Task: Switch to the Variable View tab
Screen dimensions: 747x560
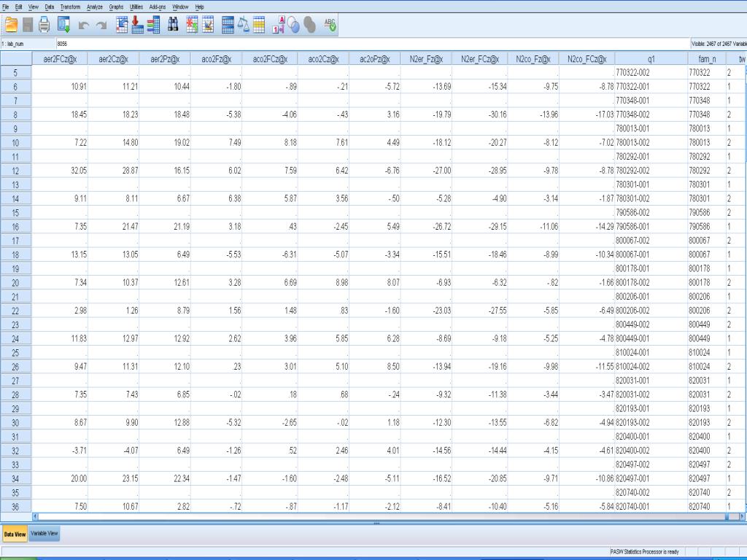Action: click(44, 533)
